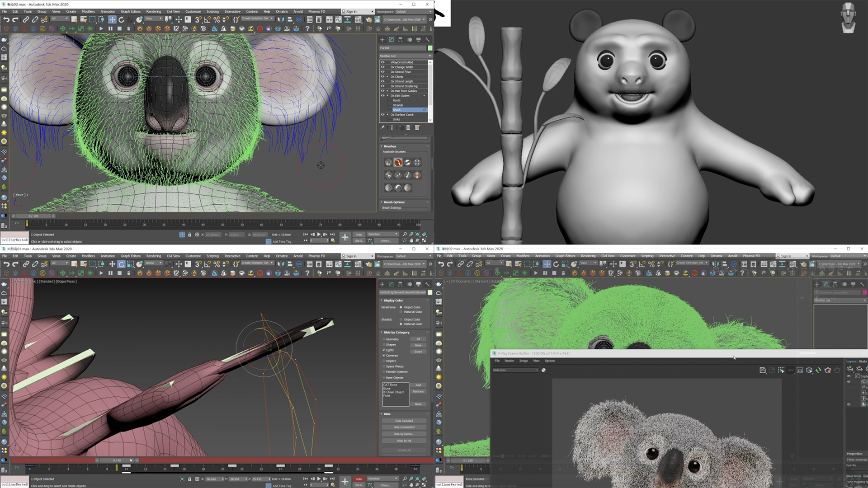Open the Modifier List dropdown
Screen dimensions: 868x488
coord(405,56)
